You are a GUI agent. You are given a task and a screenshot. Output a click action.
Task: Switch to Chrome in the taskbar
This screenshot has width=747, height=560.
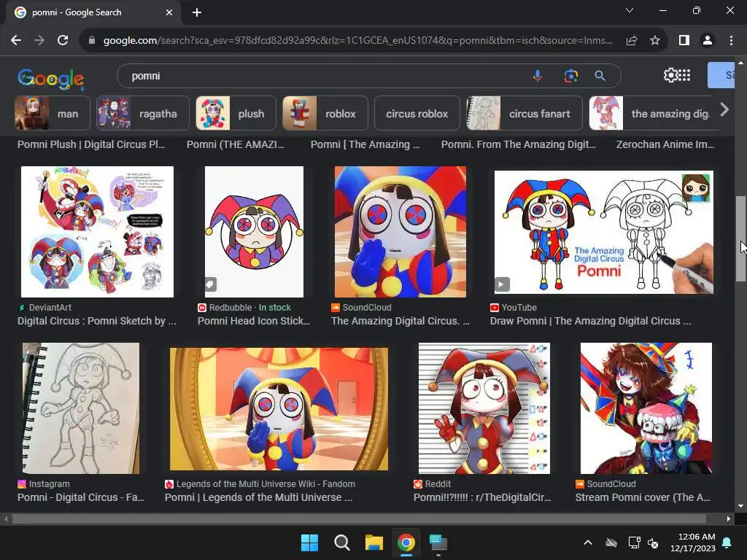click(406, 542)
